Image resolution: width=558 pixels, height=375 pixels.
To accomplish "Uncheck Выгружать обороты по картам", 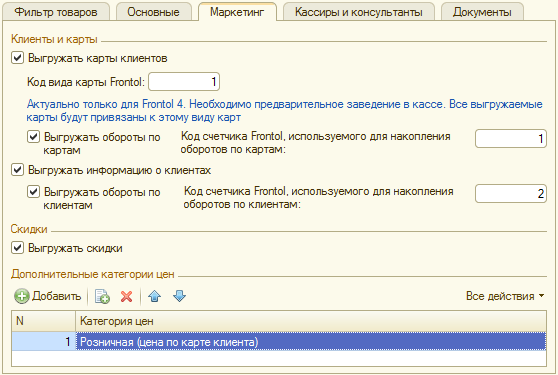I will coord(33,137).
